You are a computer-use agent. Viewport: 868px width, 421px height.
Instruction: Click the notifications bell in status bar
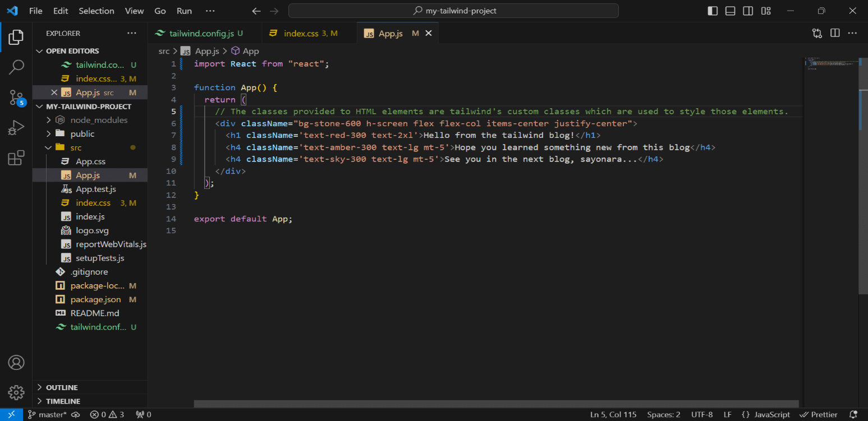[x=853, y=415]
